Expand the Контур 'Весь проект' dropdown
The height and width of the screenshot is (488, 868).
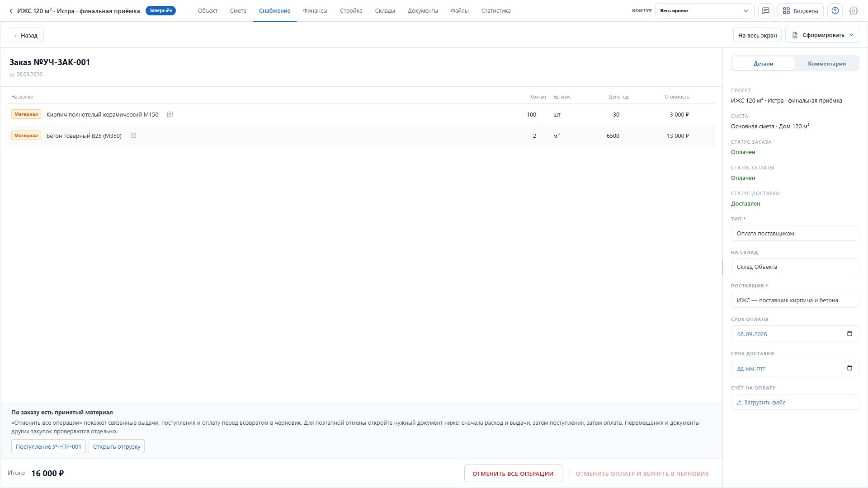click(704, 11)
